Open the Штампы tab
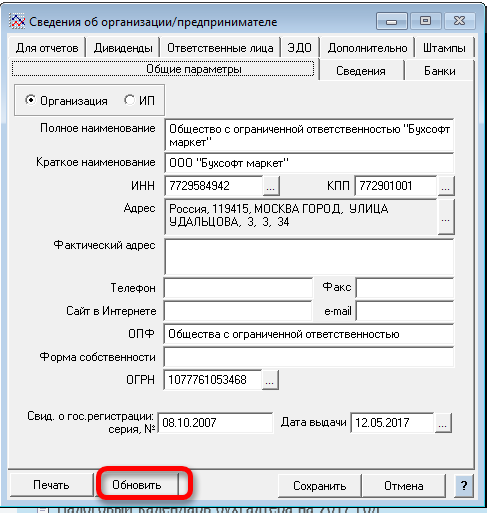The image size is (487, 513). pyautogui.click(x=444, y=48)
